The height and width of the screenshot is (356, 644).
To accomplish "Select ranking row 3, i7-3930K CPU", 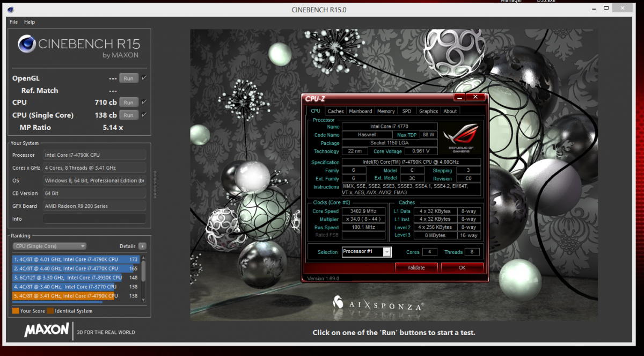I will click(x=76, y=278).
